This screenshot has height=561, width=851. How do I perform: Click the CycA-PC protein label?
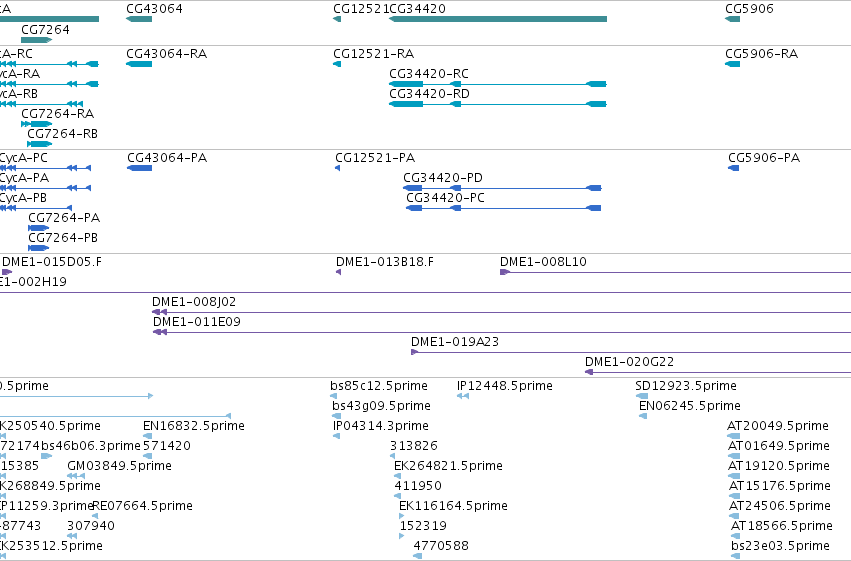click(23, 158)
